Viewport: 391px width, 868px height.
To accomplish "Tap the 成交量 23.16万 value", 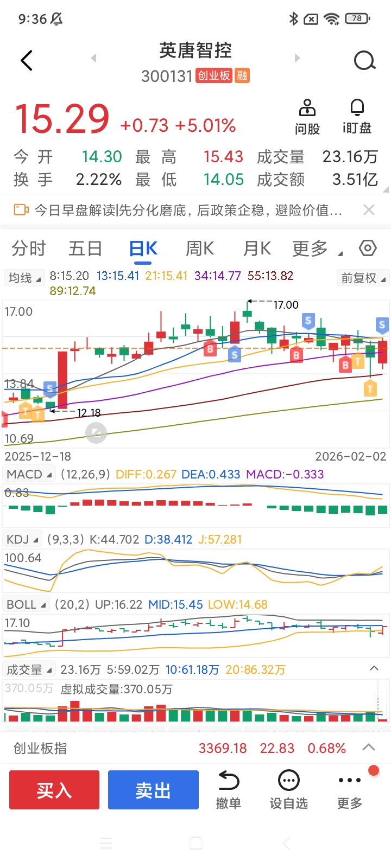I will 350,157.
